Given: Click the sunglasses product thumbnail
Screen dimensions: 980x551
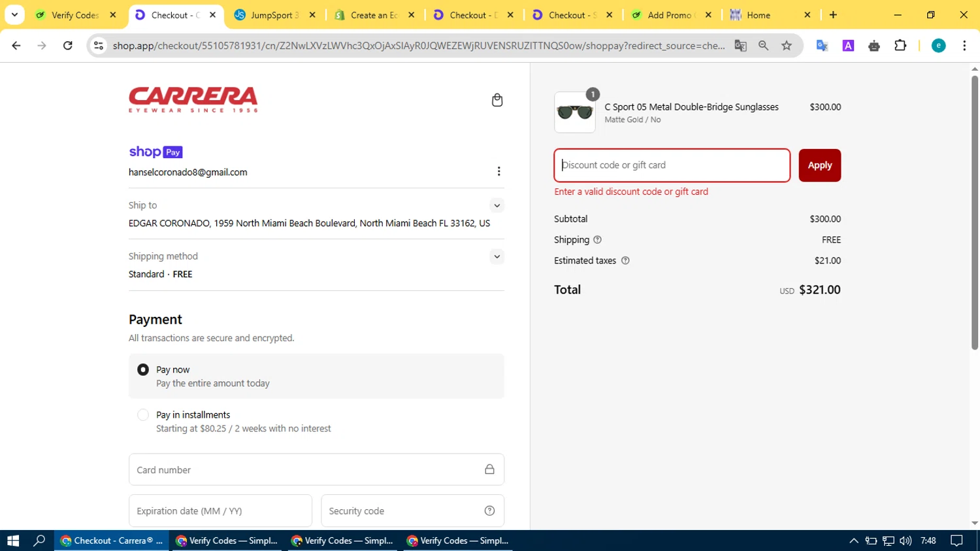Looking at the screenshot, I should pos(575,112).
